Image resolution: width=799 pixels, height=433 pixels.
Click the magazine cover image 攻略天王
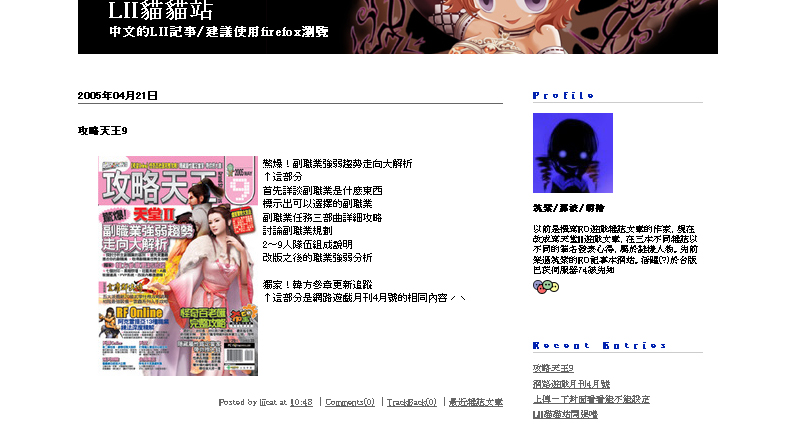[178, 266]
